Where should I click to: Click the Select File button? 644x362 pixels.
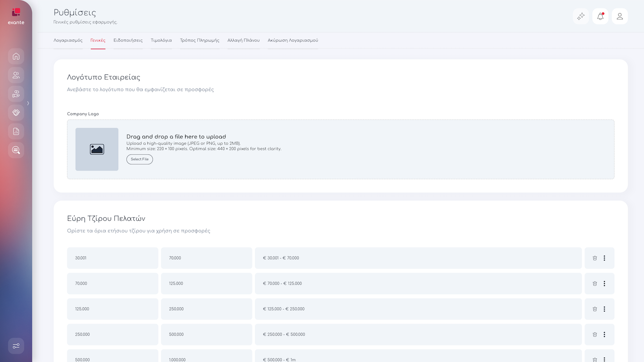(139, 159)
